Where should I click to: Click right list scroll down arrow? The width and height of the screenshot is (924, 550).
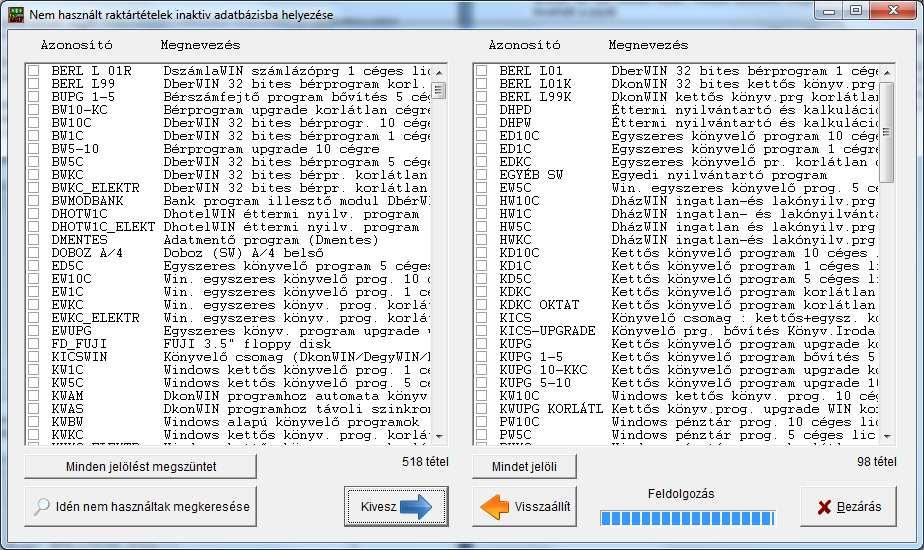(887, 436)
